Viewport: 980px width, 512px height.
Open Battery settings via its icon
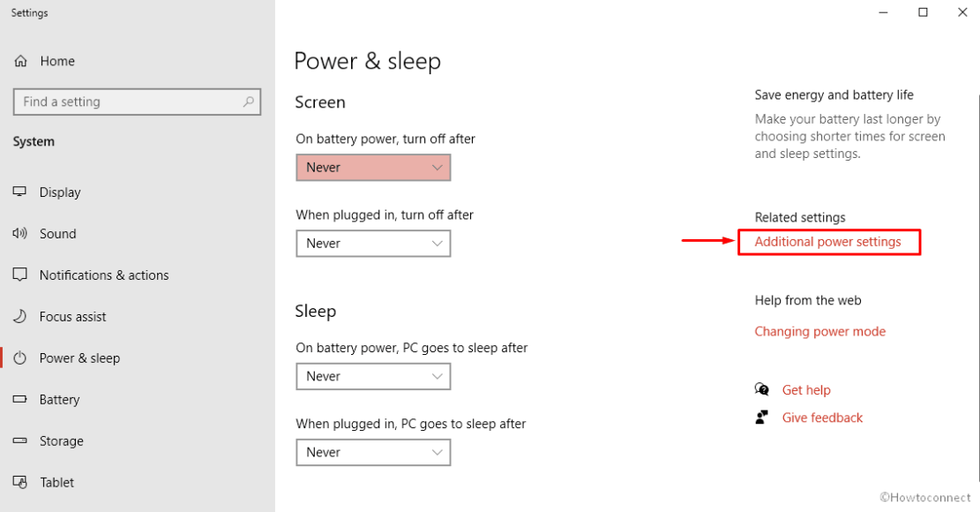click(x=19, y=399)
